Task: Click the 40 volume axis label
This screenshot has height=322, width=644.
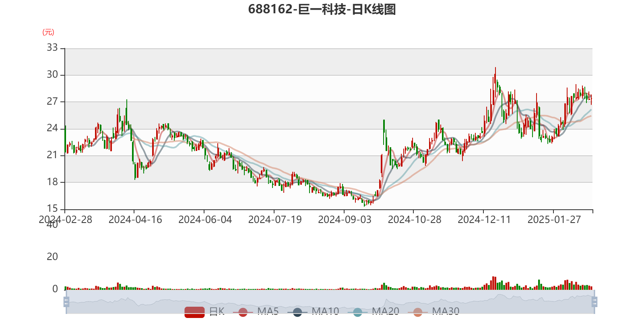Action: click(52, 225)
